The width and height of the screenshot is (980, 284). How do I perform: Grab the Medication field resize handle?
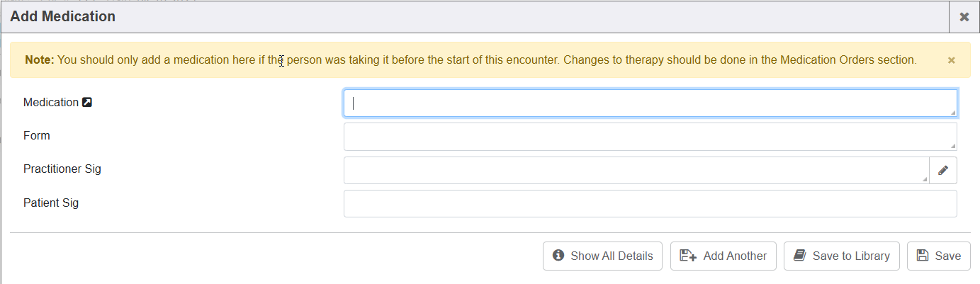click(x=953, y=113)
